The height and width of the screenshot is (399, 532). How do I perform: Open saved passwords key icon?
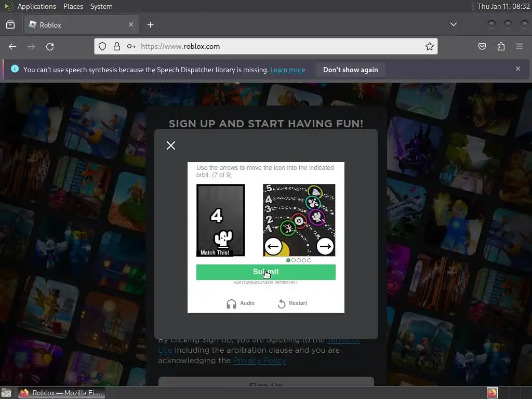pos(131,46)
